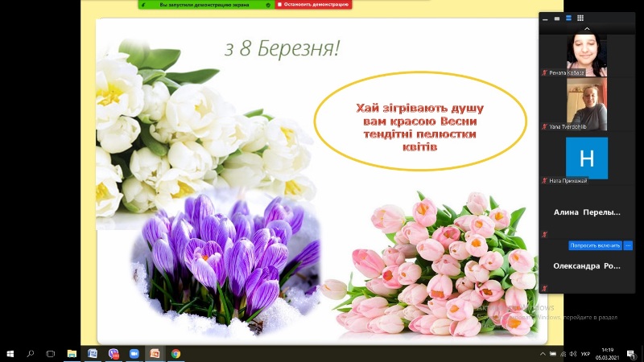Click muted mic icon next to Yana Tverdohlib

pos(545,127)
